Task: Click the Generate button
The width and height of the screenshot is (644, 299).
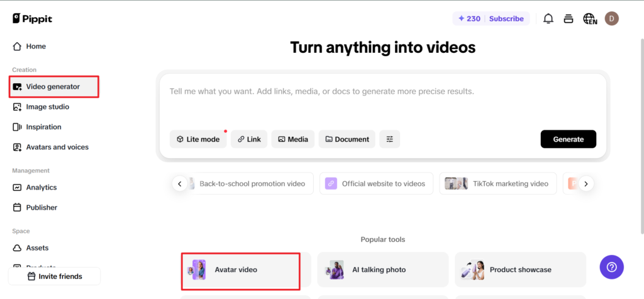Action: pyautogui.click(x=569, y=139)
